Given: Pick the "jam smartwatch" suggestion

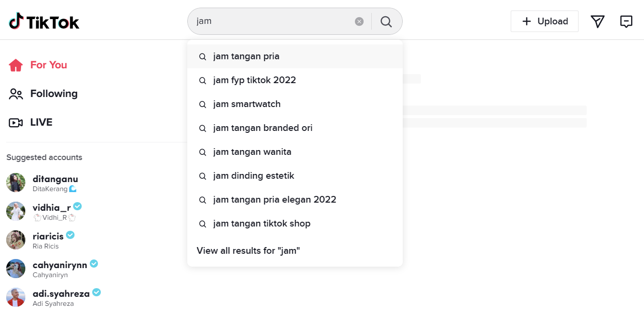Looking at the screenshot, I should pos(247,104).
